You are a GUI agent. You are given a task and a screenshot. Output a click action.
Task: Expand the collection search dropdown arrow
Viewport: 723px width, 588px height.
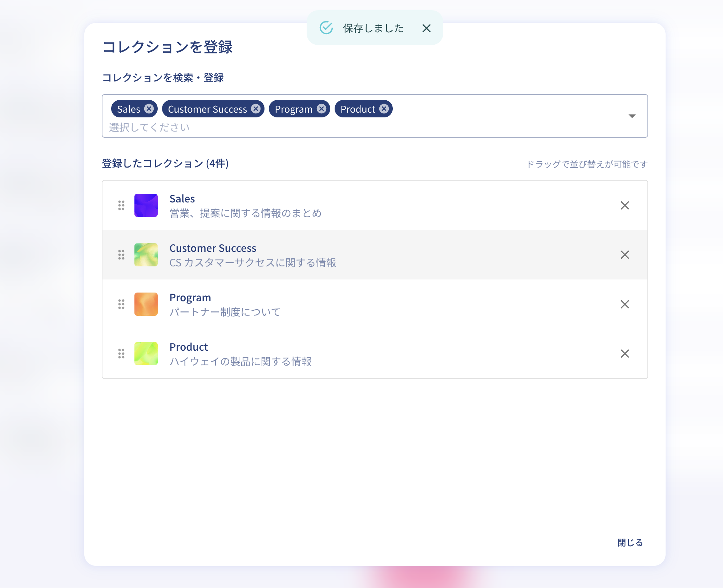632,116
